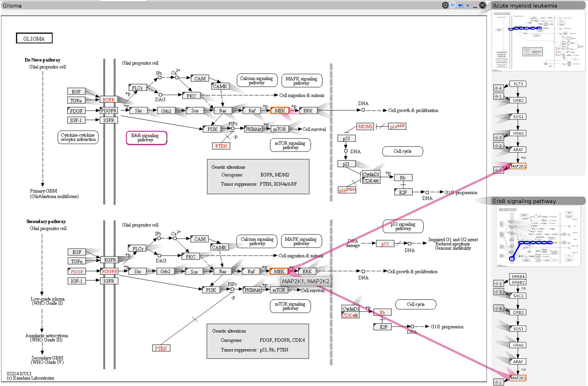This screenshot has height=386, width=588.
Task: Open the upper Calcium signaling pathway link
Action: point(257,80)
